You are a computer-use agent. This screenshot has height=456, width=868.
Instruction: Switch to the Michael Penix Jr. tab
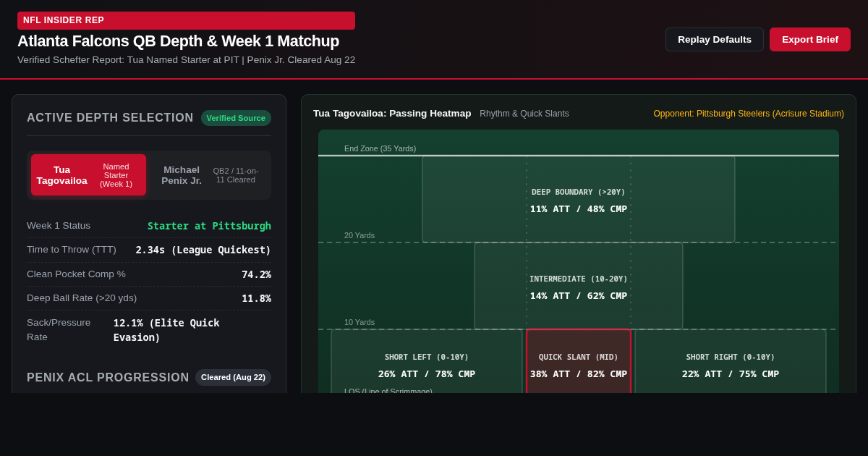pyautogui.click(x=209, y=175)
